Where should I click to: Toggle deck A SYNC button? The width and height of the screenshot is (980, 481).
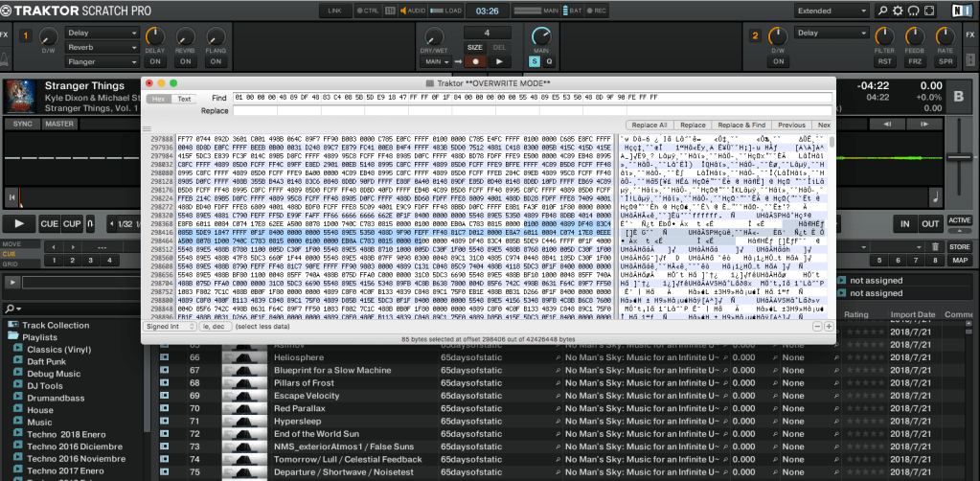tap(22, 124)
